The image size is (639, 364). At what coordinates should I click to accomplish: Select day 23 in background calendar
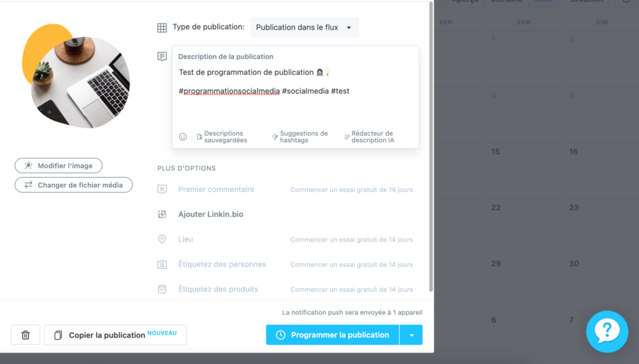pos(574,208)
